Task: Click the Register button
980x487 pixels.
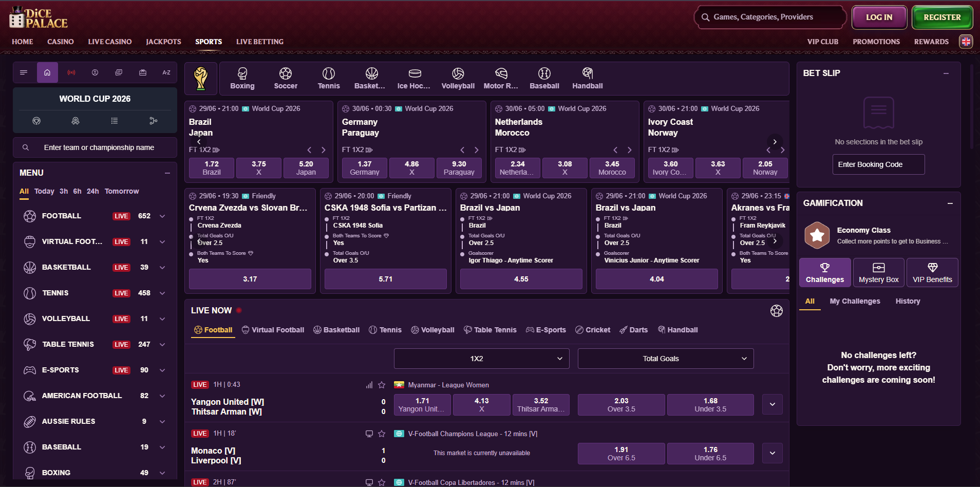Action: (942, 17)
